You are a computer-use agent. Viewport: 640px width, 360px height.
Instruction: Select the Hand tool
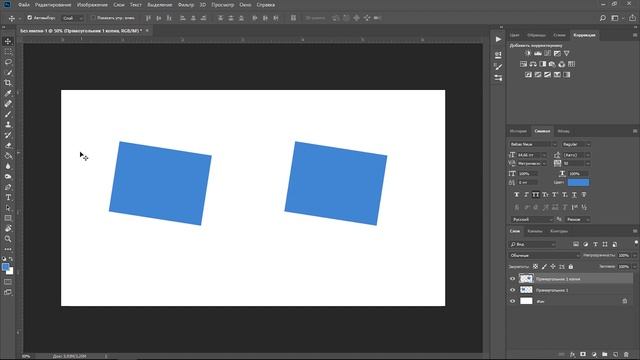(x=8, y=229)
